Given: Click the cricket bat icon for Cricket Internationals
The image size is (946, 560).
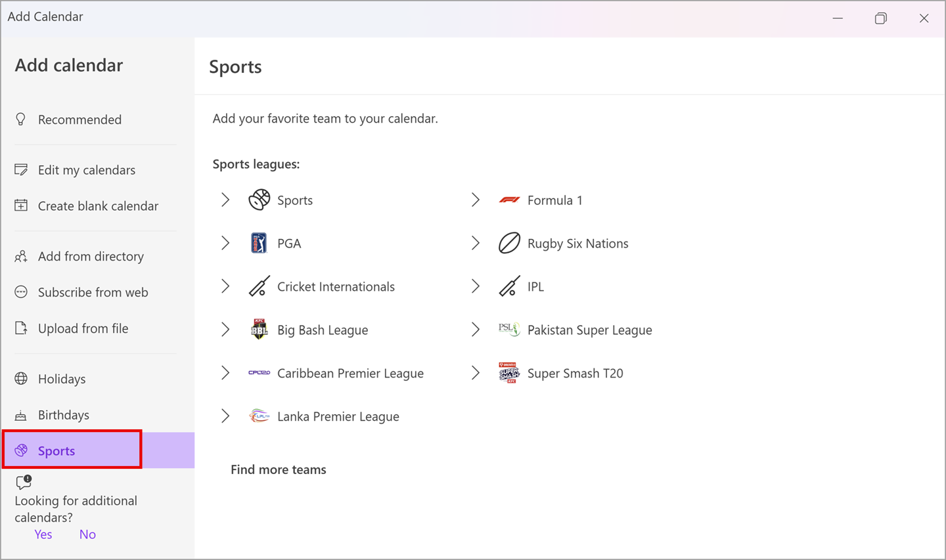Looking at the screenshot, I should tap(259, 286).
